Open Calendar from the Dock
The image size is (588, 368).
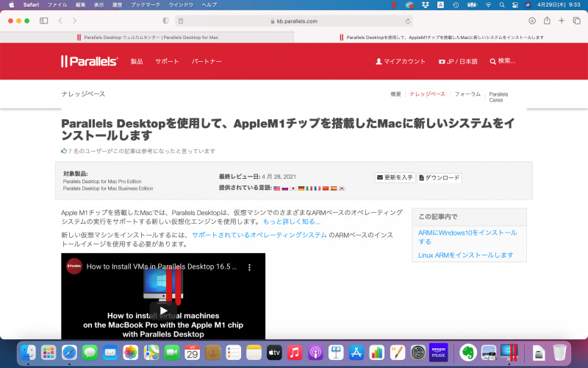[193, 353]
